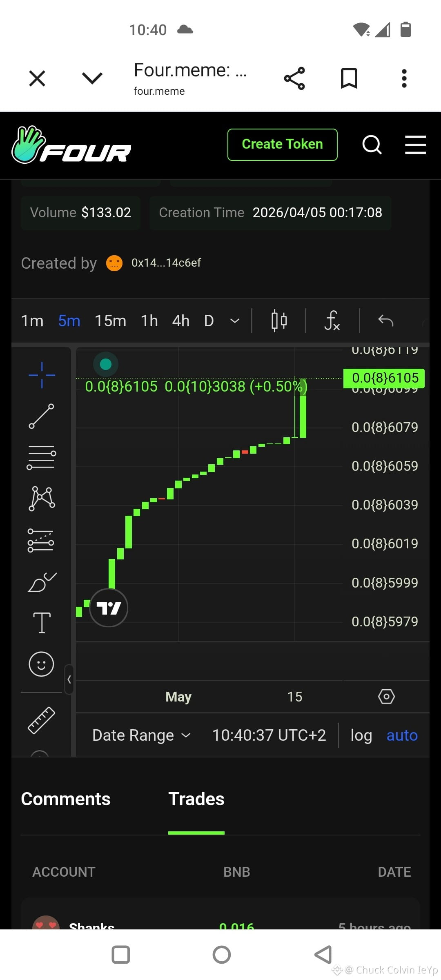
Task: Change the candlestick chart type
Action: [279, 321]
